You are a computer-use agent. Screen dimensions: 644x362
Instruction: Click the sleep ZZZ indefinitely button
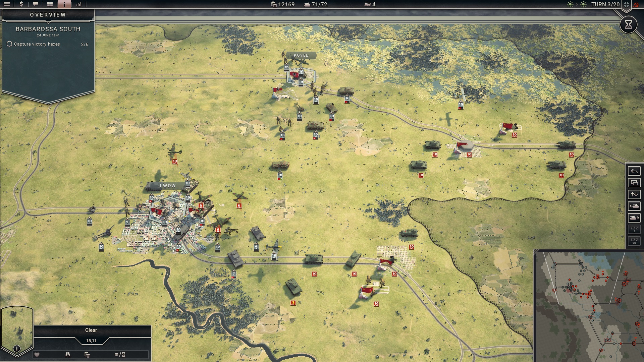pyautogui.click(x=634, y=241)
